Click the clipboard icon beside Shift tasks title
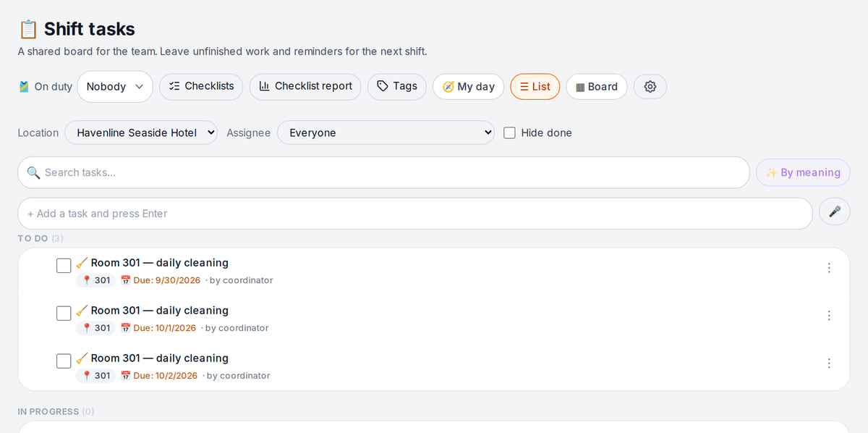The height and width of the screenshot is (433, 868). coord(28,29)
